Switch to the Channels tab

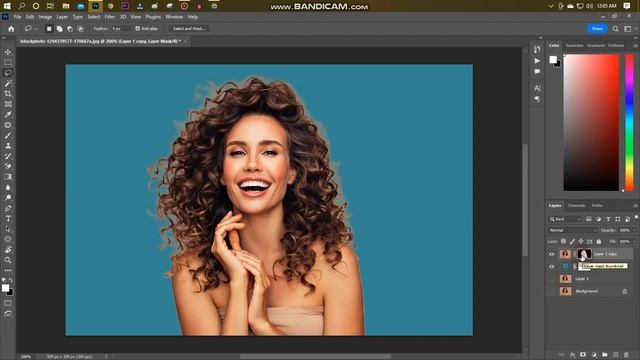(576, 206)
